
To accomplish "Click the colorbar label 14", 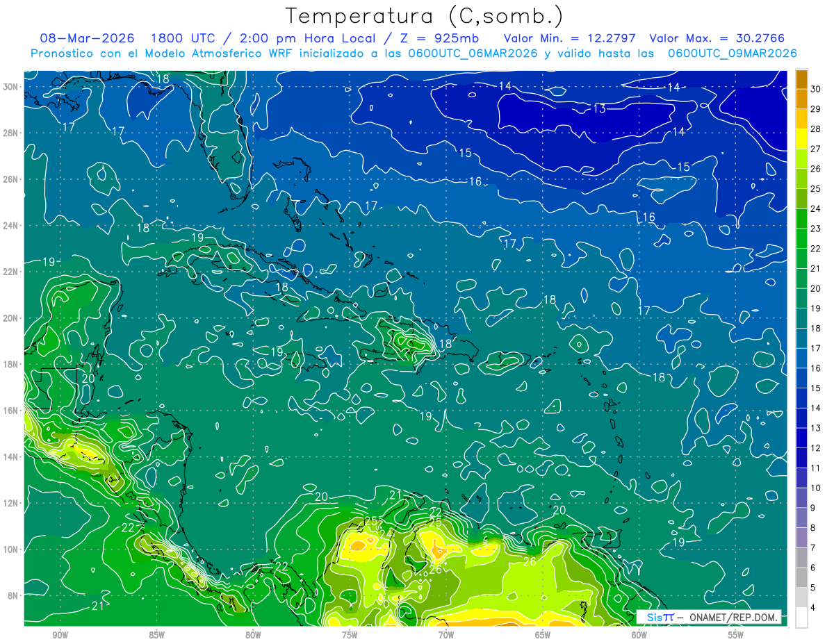I will 816,408.
